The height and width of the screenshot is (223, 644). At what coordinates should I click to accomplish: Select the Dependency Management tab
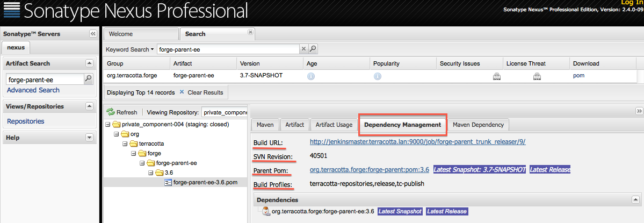pos(402,125)
